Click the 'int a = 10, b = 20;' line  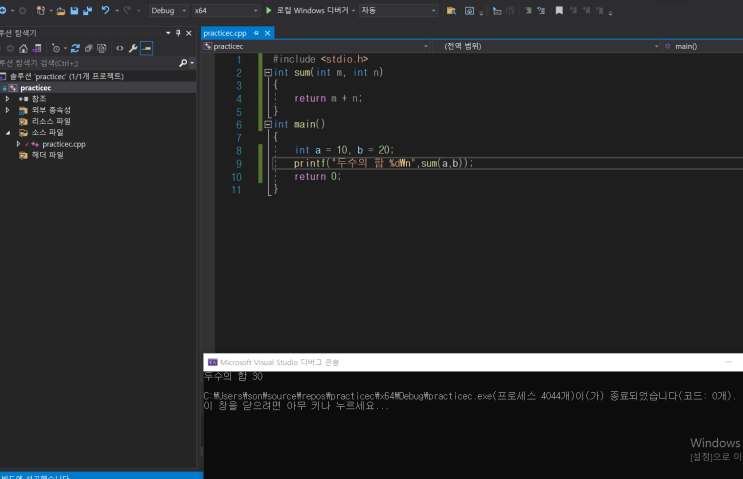(344, 150)
